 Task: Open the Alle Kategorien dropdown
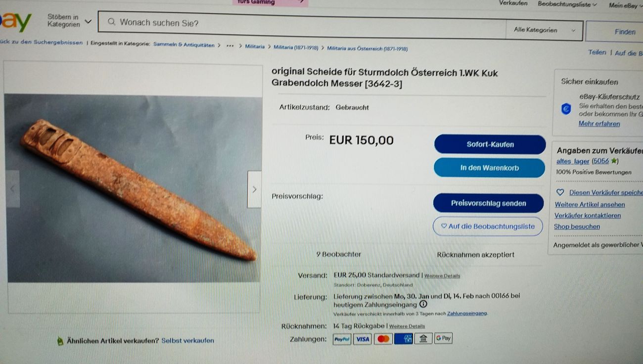pyautogui.click(x=545, y=30)
